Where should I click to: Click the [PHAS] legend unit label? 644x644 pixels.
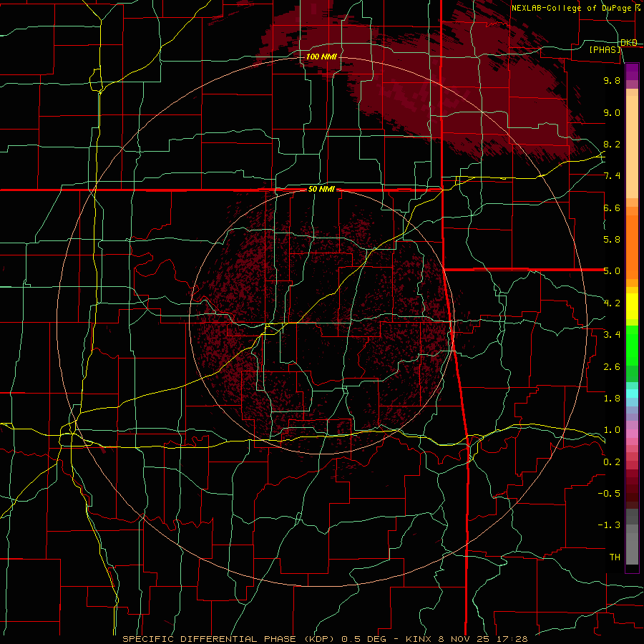[605, 49]
